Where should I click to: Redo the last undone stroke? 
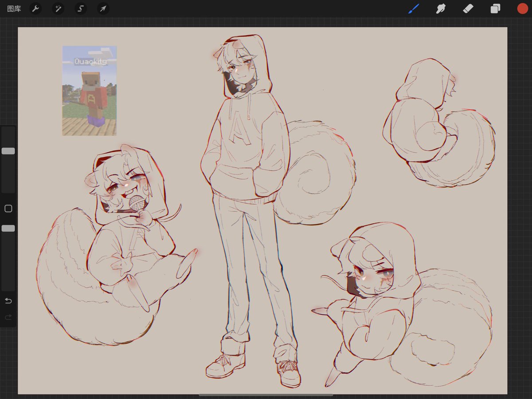[8, 317]
